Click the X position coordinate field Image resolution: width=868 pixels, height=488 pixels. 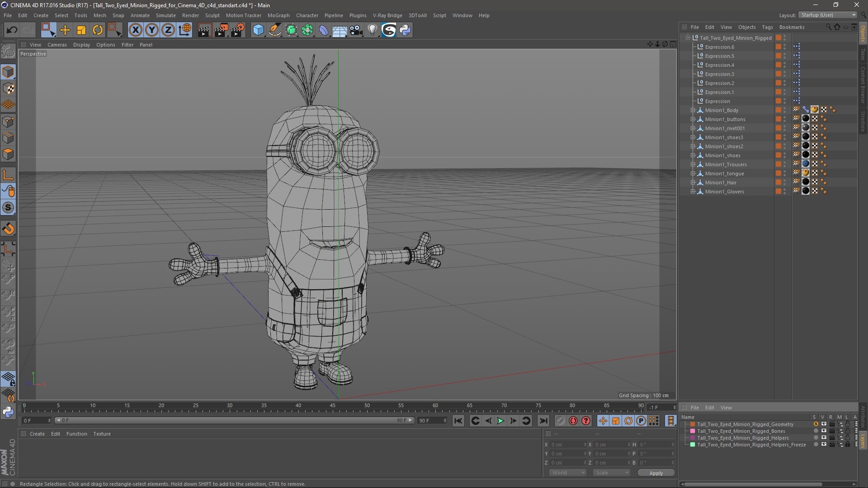pos(568,445)
